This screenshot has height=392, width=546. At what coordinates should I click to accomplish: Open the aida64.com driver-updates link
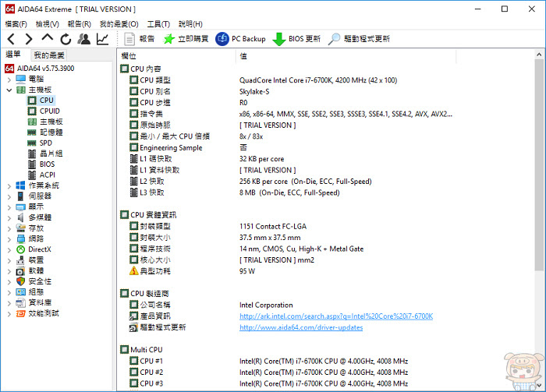(x=301, y=327)
